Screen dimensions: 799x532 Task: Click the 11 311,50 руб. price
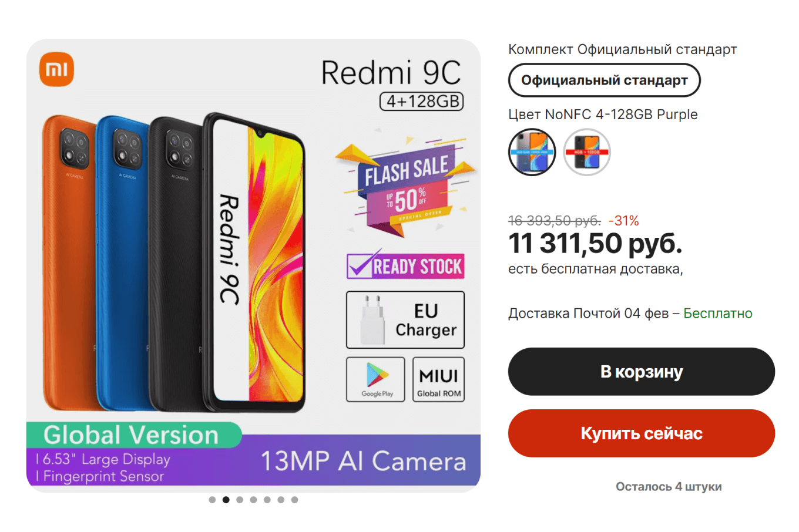coord(595,243)
